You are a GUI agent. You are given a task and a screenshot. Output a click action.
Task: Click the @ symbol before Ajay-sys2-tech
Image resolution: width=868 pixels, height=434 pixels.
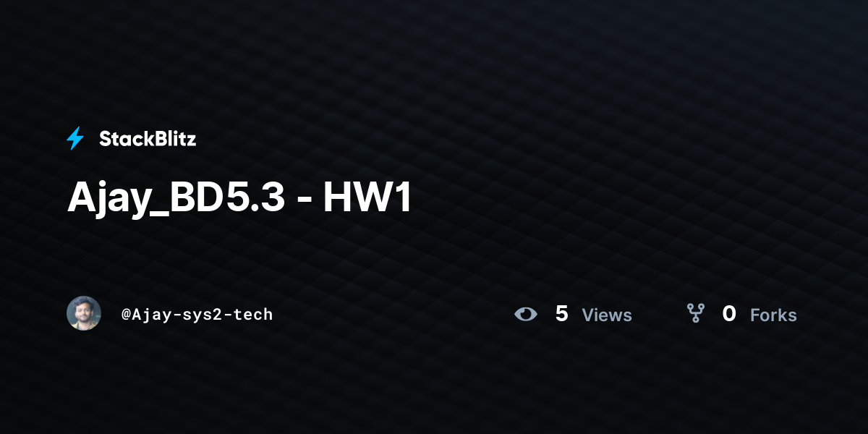coord(126,315)
